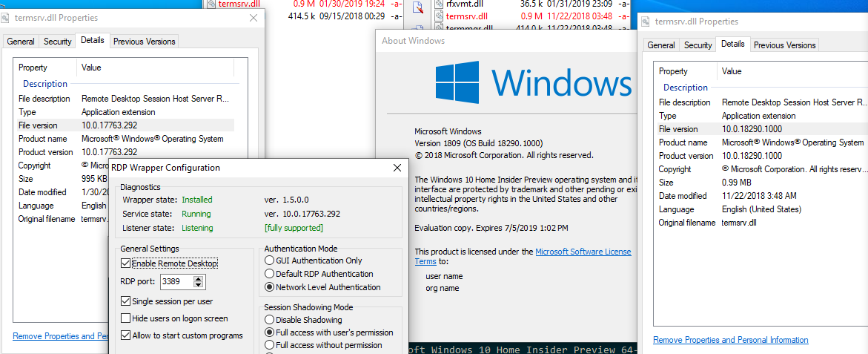Toggle Allow to start custom programs
This screenshot has width=868, height=354.
click(x=125, y=335)
